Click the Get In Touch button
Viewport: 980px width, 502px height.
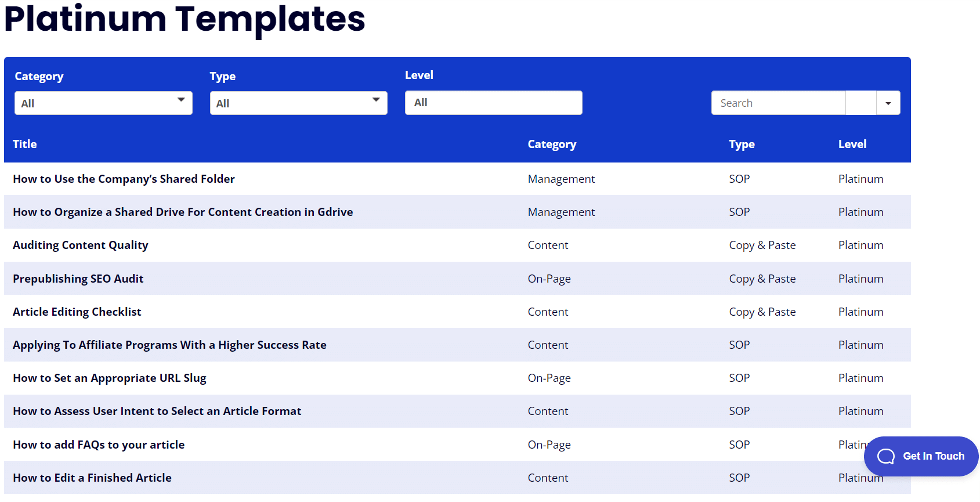pyautogui.click(x=921, y=456)
